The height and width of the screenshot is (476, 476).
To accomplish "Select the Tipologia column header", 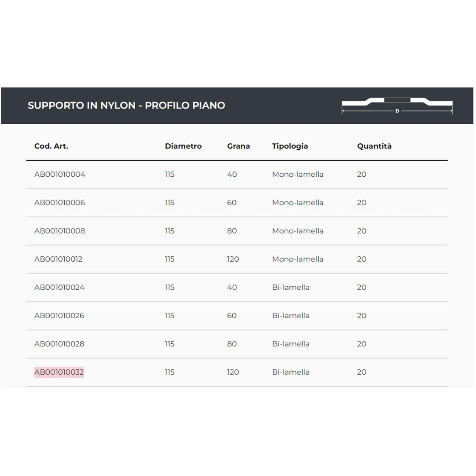I will pos(290,146).
